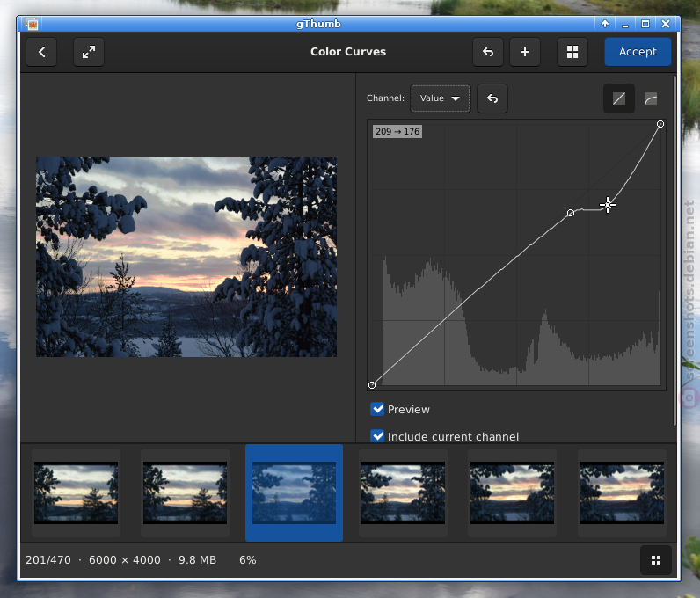Add a preset with the plus button
The height and width of the screenshot is (598, 700).
click(x=525, y=52)
